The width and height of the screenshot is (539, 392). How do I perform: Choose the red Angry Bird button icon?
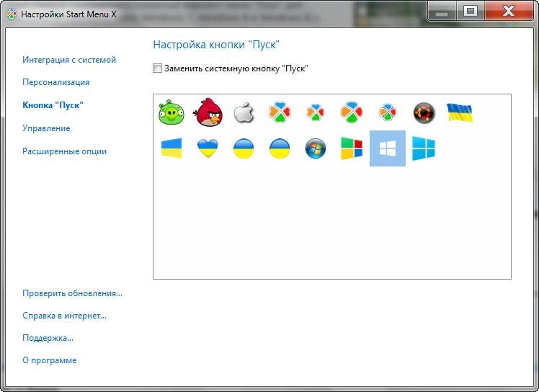click(x=208, y=112)
